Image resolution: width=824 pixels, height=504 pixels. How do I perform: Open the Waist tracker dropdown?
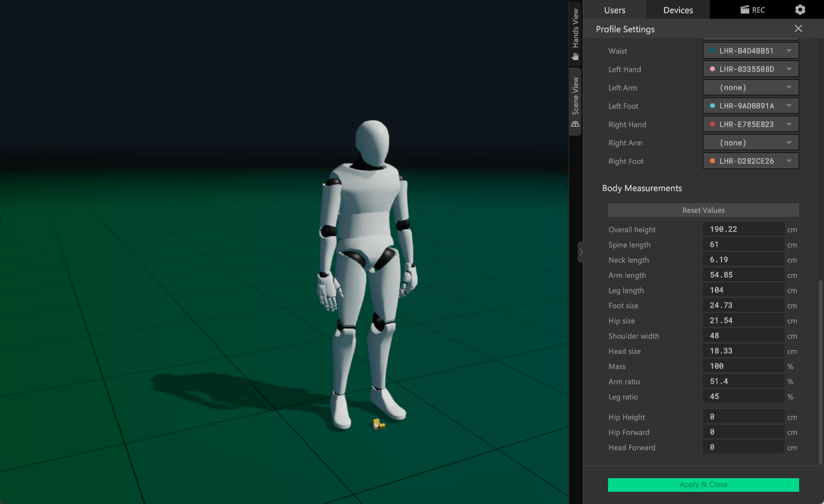pyautogui.click(x=750, y=51)
